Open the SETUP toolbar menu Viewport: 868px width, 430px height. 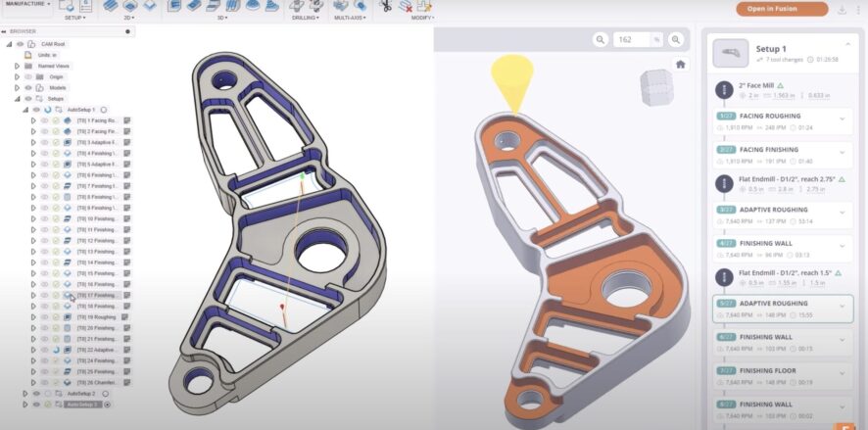pos(75,18)
